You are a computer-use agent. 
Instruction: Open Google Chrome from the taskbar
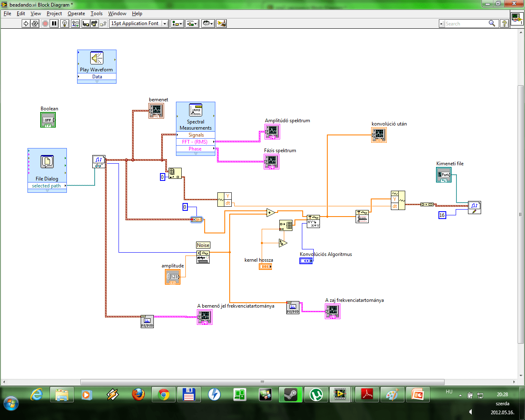164,395
